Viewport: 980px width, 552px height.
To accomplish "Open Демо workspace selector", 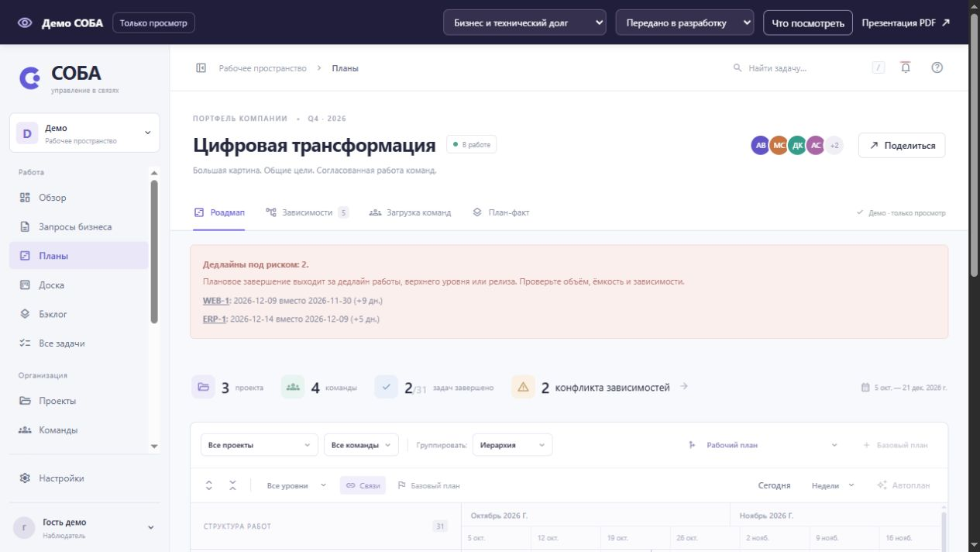I will coord(84,133).
